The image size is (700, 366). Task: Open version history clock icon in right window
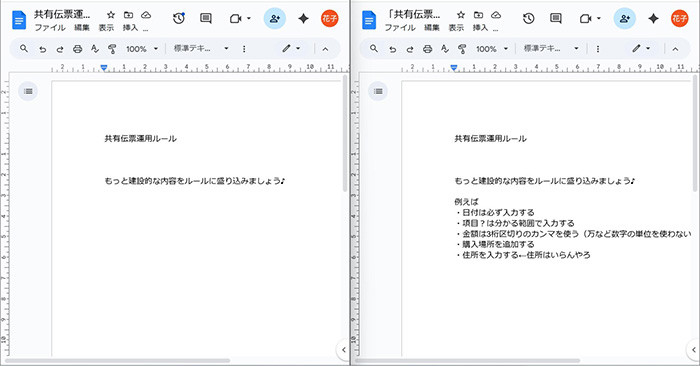click(x=529, y=18)
